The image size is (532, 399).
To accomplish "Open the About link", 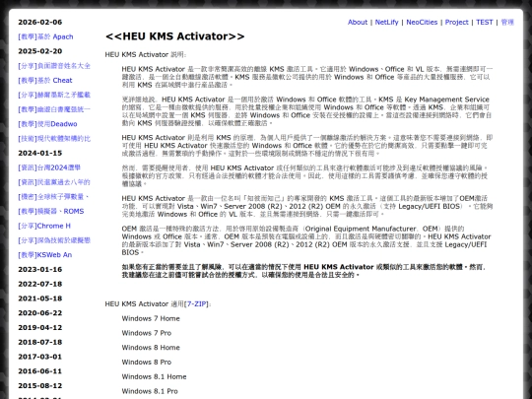I will point(358,22).
